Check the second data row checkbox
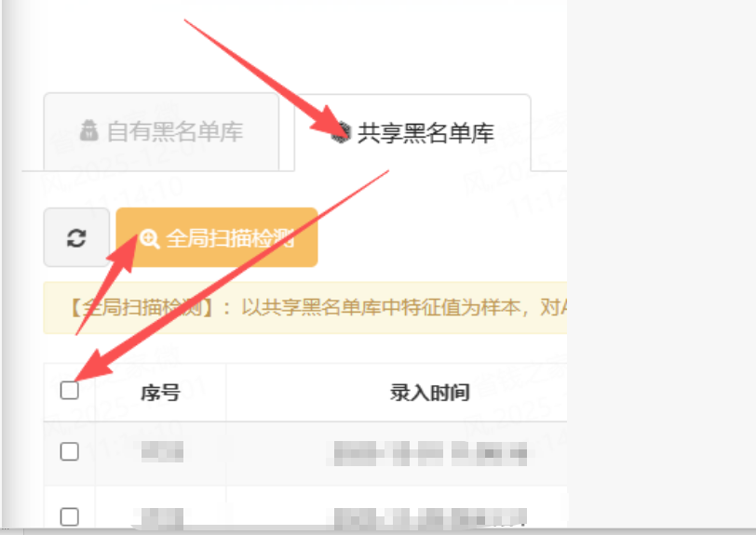 tap(70, 516)
